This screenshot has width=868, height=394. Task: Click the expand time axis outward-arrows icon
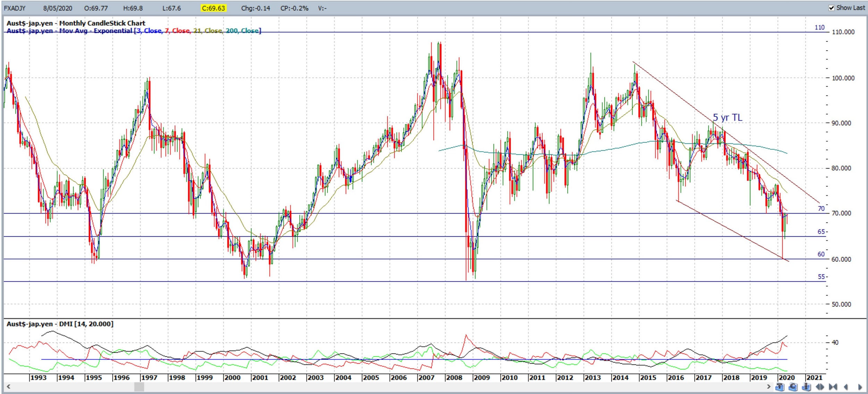820,387
